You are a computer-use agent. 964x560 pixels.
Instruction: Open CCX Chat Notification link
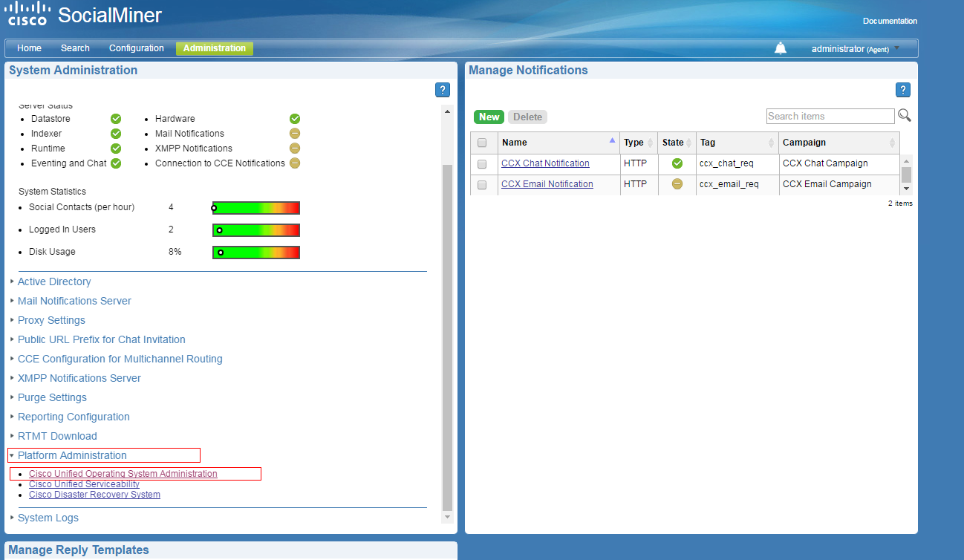point(545,163)
